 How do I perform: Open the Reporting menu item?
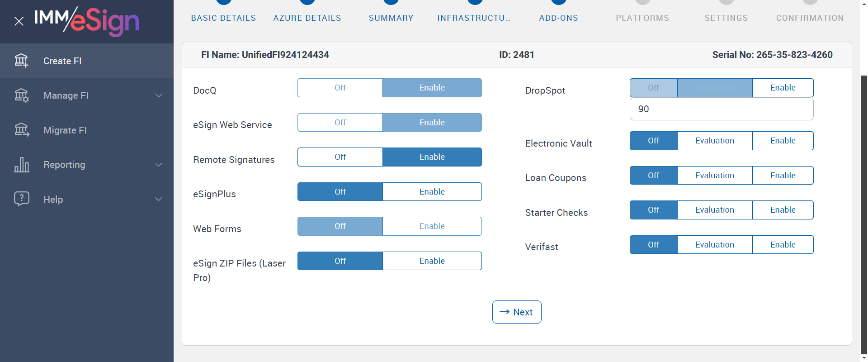pos(87,165)
